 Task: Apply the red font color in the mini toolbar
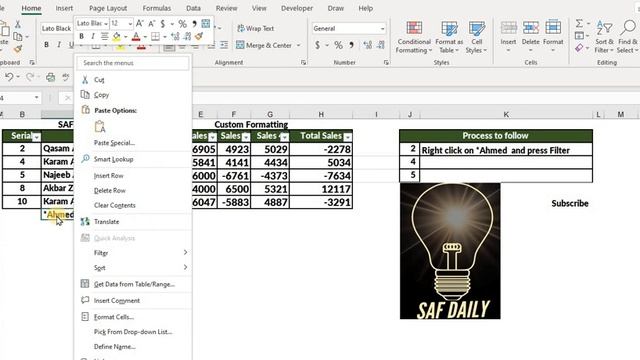click(x=136, y=37)
